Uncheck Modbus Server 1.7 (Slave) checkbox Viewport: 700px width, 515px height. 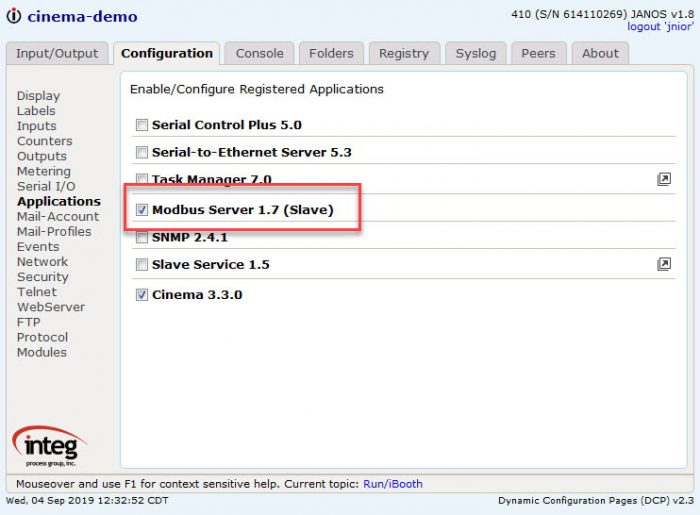(x=142, y=209)
